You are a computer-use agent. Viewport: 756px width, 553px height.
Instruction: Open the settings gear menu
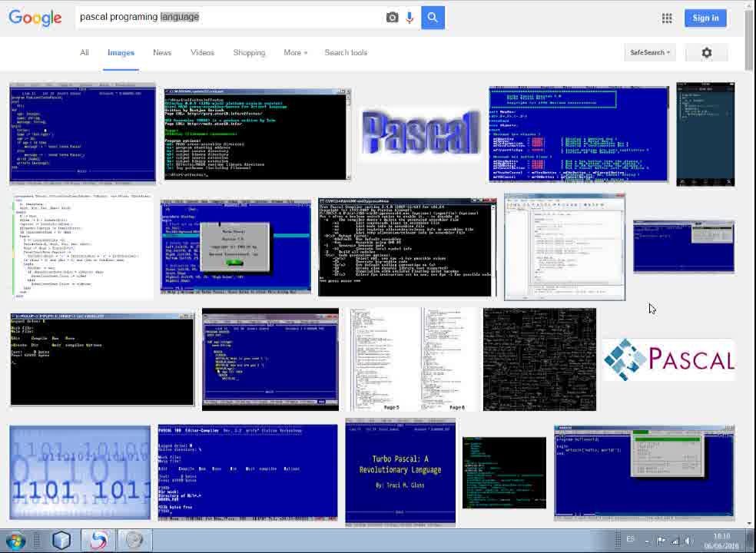pyautogui.click(x=706, y=52)
